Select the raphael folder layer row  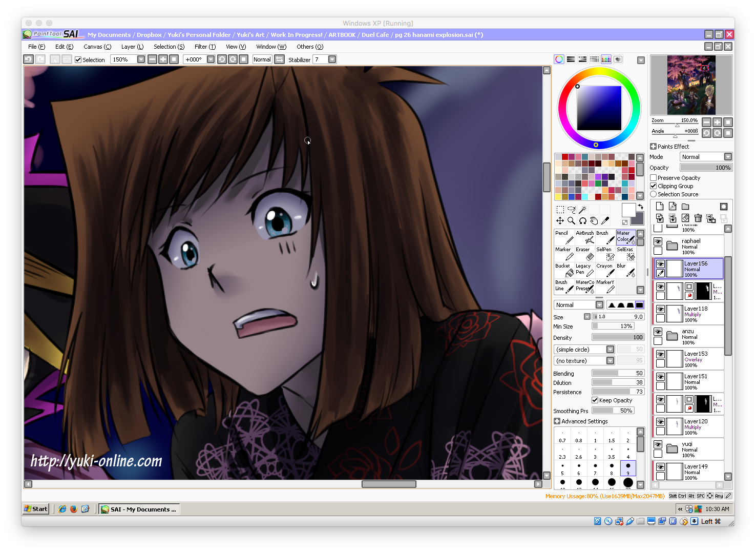[688, 246]
